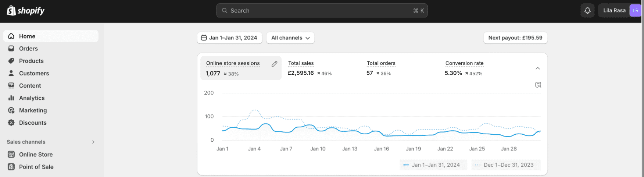Go to Customers in sidebar
644x177 pixels.
pos(34,74)
